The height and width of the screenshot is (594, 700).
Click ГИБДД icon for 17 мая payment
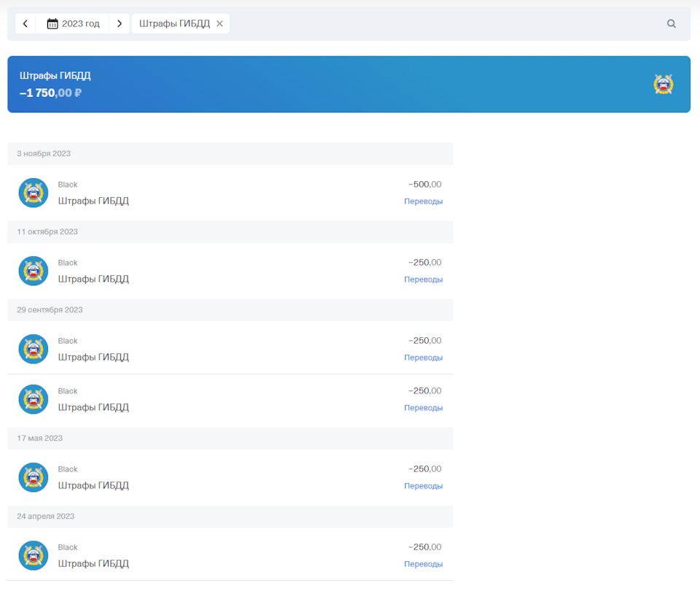pos(34,477)
